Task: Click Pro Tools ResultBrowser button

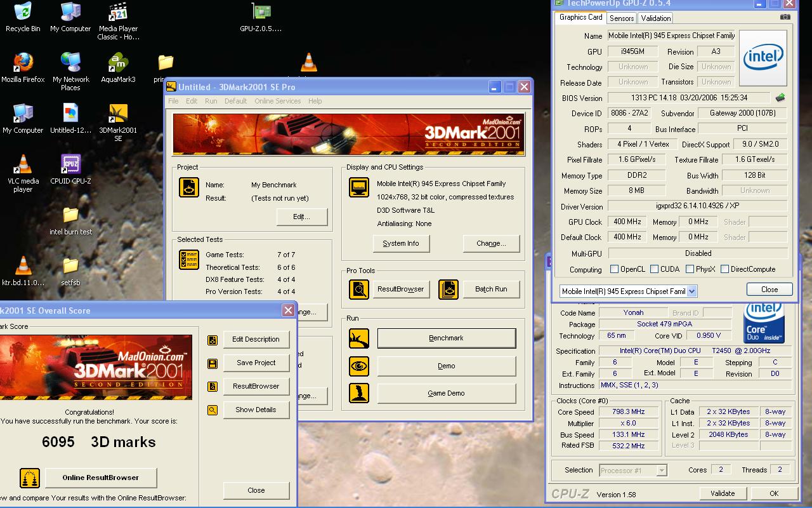Action: (401, 289)
